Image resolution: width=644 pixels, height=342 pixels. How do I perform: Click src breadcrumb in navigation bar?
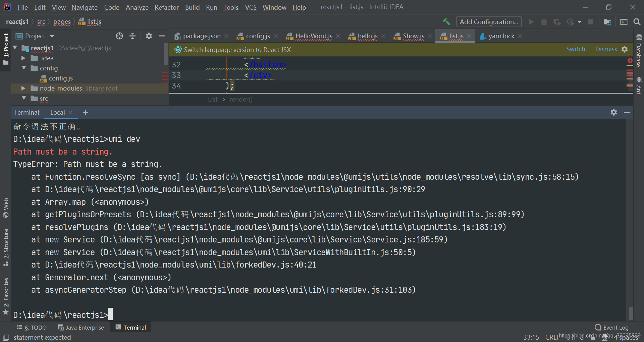(x=41, y=22)
